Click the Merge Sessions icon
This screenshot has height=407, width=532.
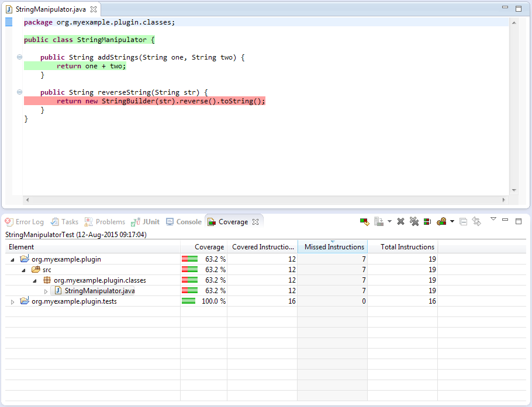pos(427,222)
